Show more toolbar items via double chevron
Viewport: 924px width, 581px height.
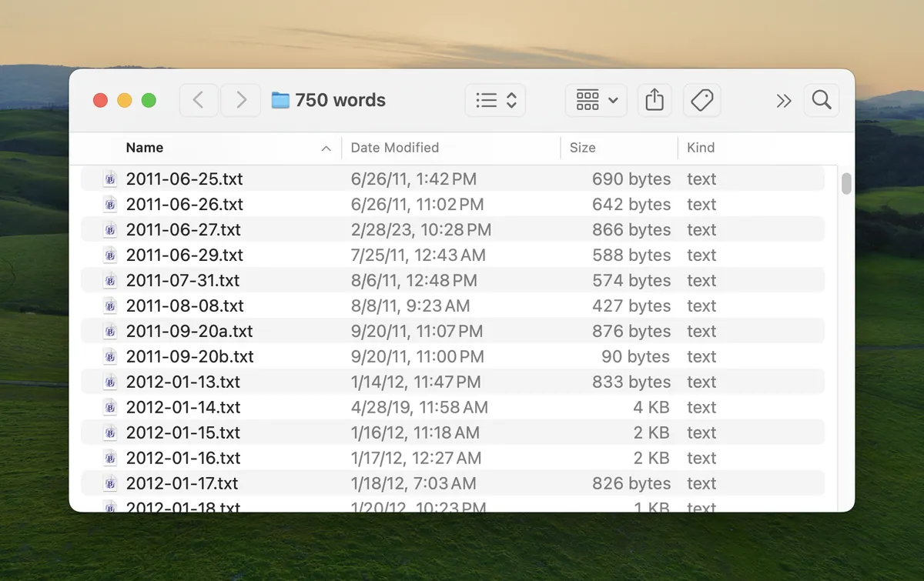click(x=784, y=101)
